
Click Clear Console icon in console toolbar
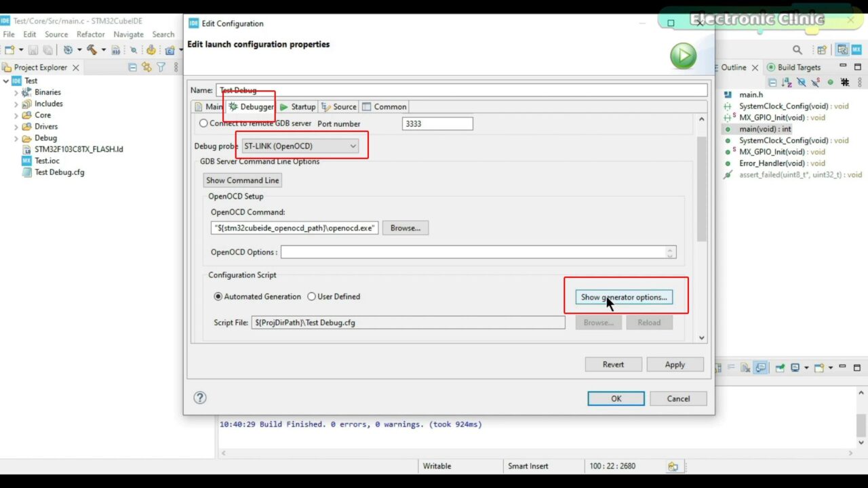[x=745, y=368]
